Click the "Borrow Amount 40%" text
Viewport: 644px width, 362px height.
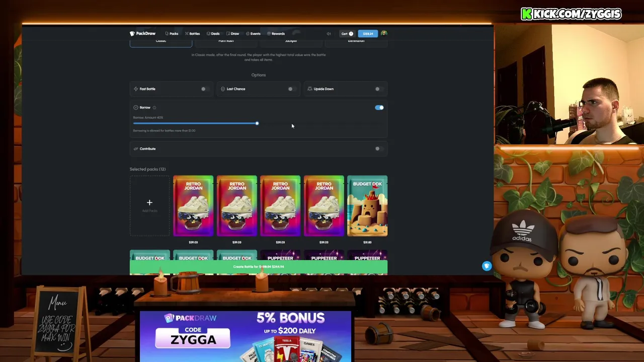tap(148, 118)
